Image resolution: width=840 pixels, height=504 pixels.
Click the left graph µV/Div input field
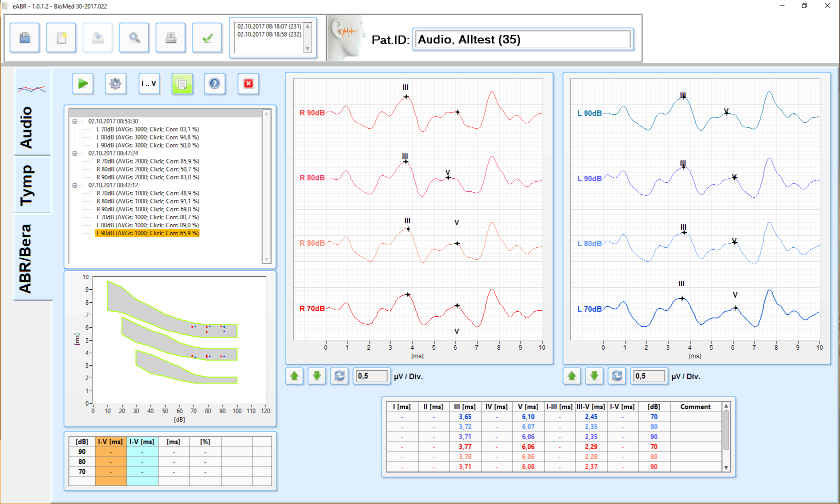[371, 376]
